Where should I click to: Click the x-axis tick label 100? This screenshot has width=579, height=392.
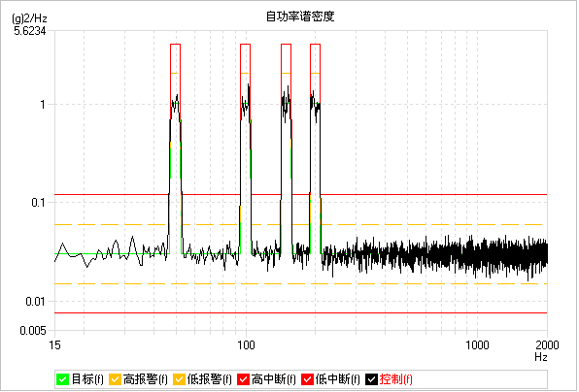pos(246,345)
